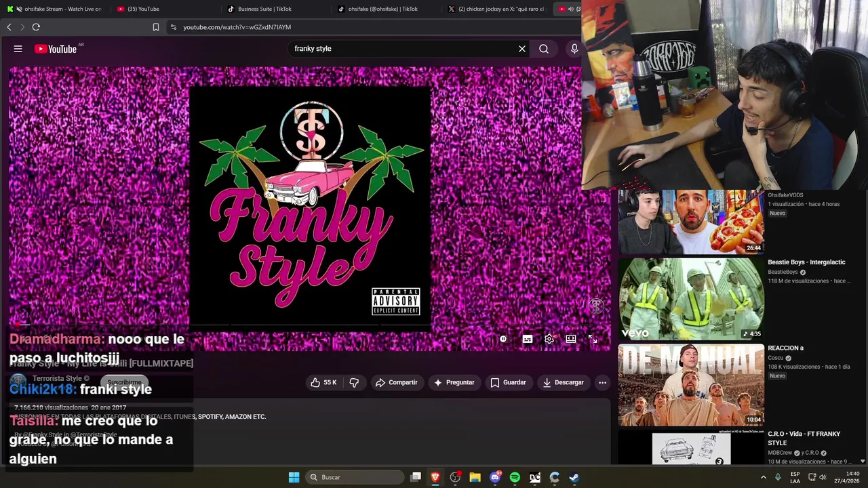The image size is (868, 488).
Task: Dislike the video
Action: pyautogui.click(x=354, y=382)
